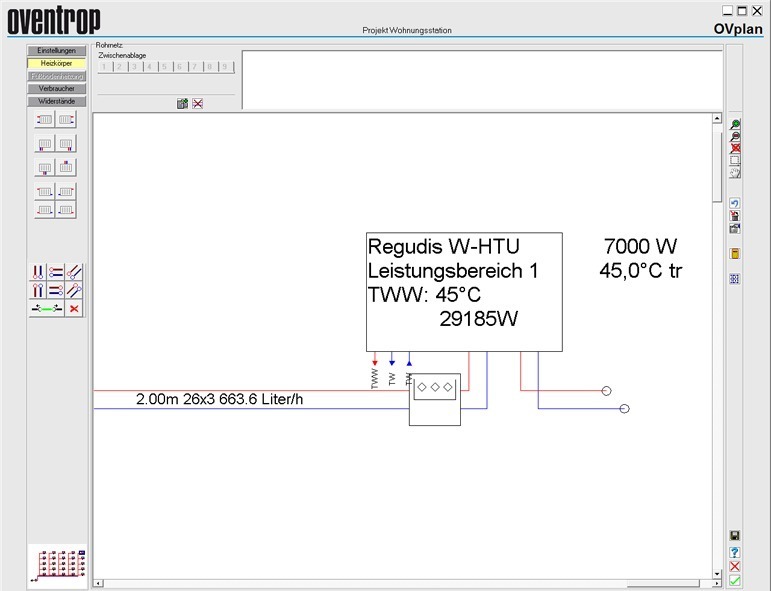The width and height of the screenshot is (771, 591).
Task: Click the '29185W' value in station box
Action: click(x=478, y=319)
